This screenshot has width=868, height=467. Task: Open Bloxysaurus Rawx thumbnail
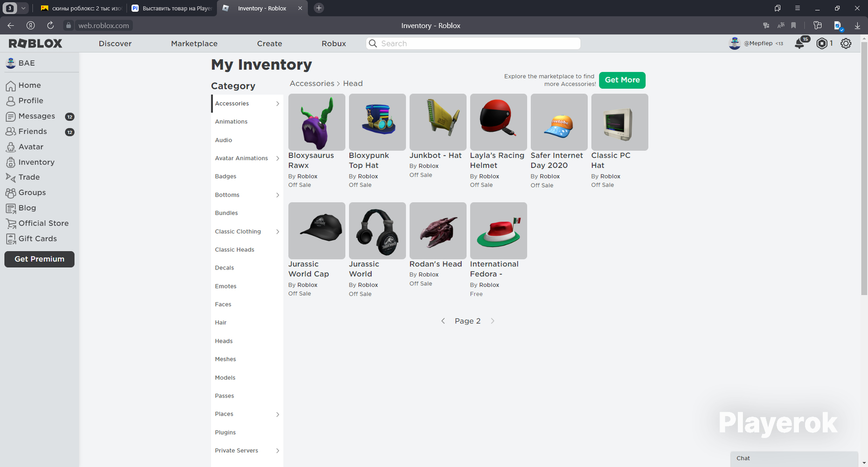(317, 122)
